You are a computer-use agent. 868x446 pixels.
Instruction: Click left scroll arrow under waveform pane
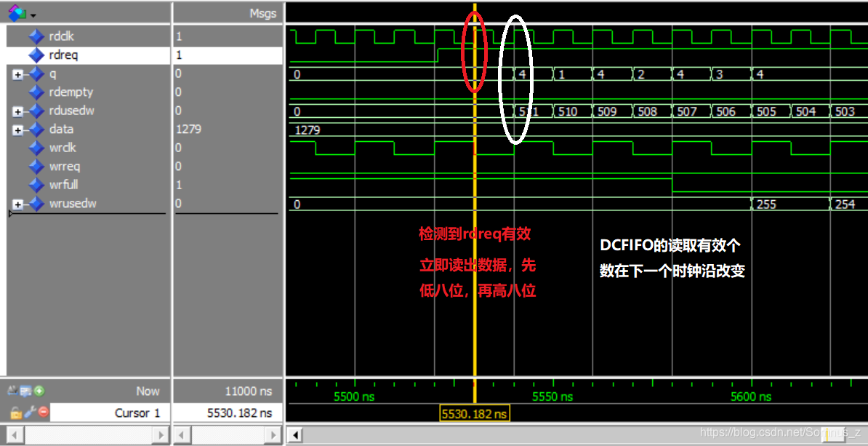[296, 434]
